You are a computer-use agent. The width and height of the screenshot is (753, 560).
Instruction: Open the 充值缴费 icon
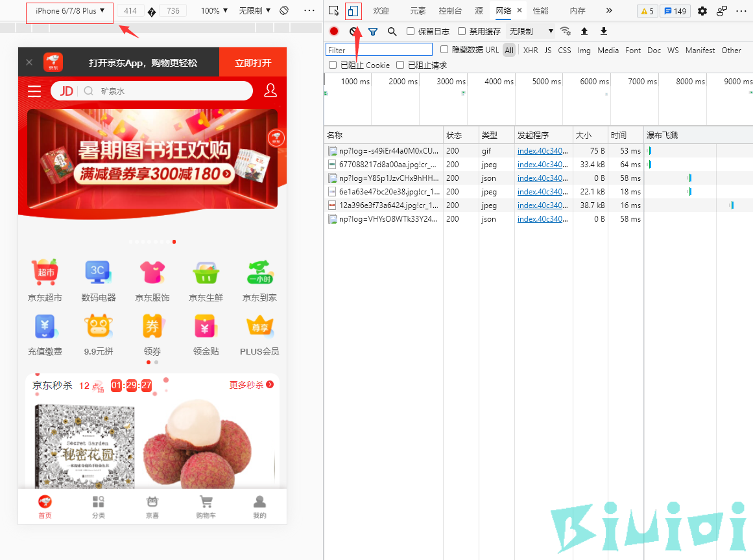(45, 327)
